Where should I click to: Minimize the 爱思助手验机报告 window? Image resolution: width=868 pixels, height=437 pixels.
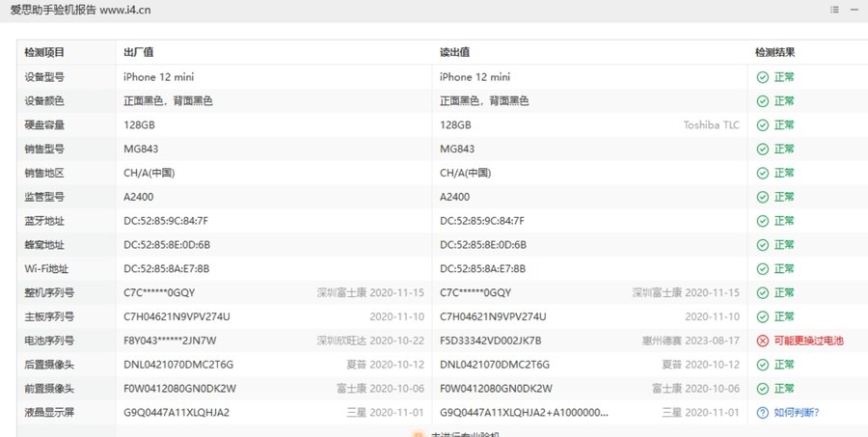854,10
